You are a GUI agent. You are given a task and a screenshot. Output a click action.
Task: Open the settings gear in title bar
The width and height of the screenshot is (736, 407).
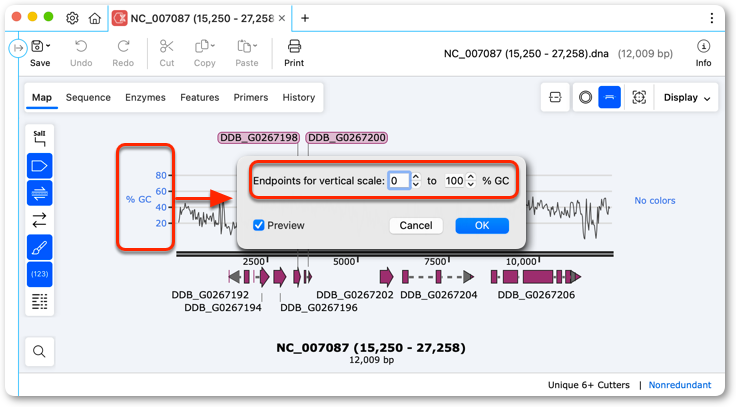coord(72,18)
